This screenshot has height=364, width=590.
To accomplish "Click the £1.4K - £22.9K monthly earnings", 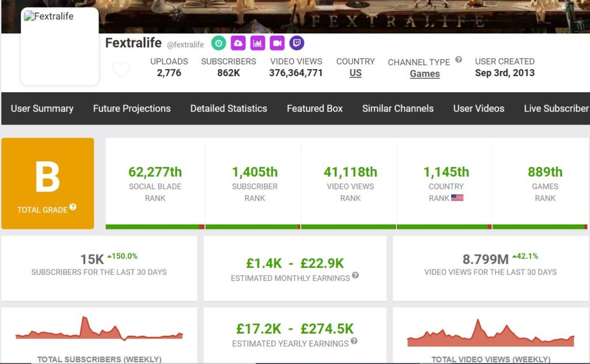I will (x=294, y=263).
